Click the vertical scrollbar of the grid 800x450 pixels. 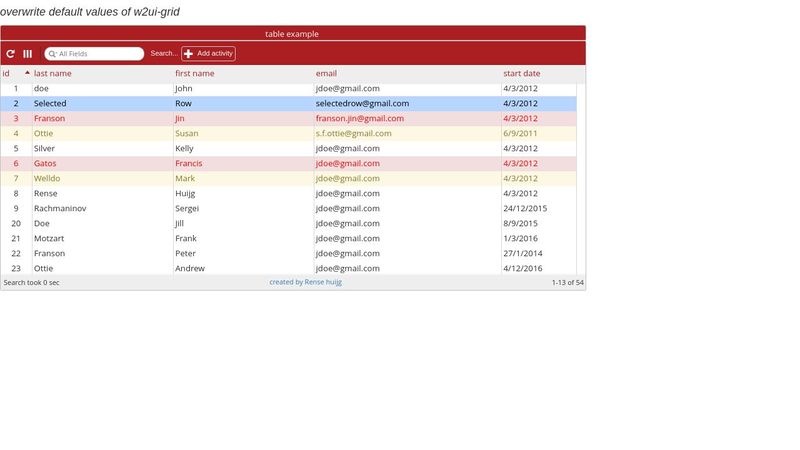(581, 178)
